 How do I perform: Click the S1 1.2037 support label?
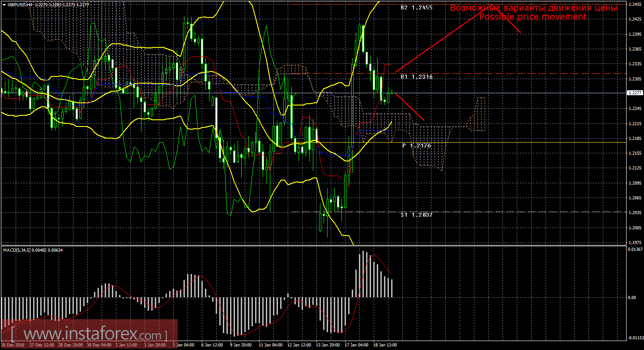pos(416,215)
